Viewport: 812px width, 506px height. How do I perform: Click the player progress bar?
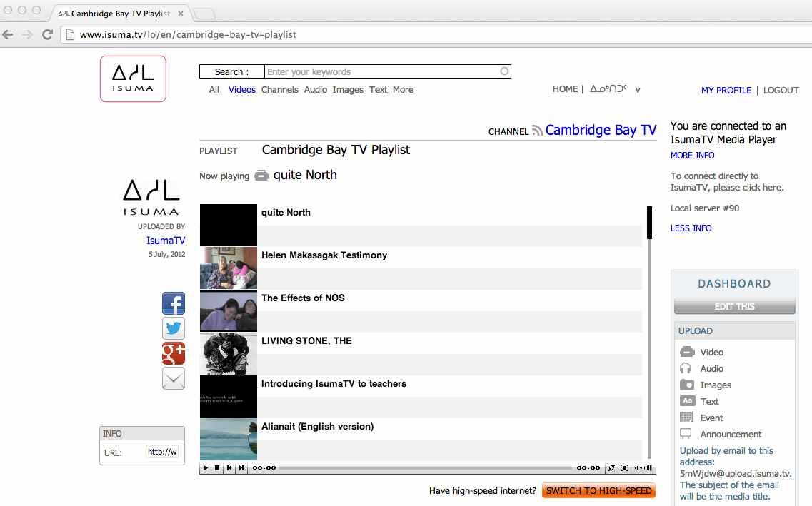tap(426, 467)
